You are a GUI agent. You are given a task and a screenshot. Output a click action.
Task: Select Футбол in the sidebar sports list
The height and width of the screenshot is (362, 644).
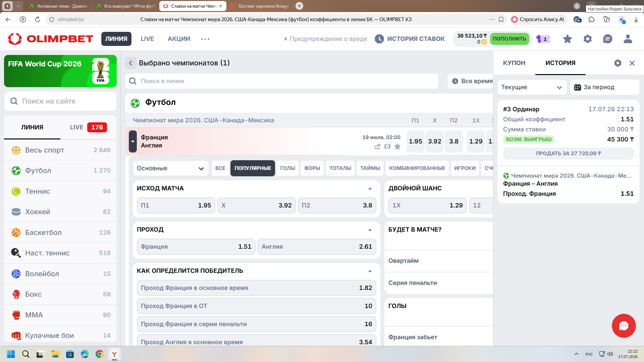coord(60,171)
